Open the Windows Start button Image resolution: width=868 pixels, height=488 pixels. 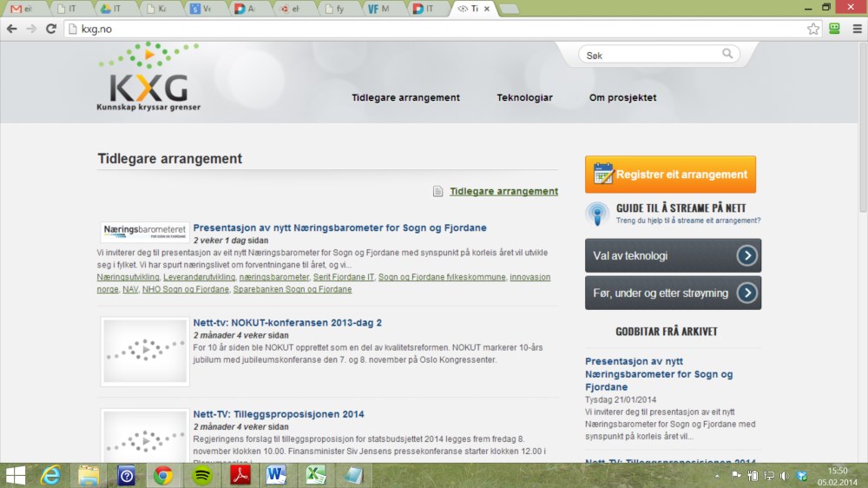pos(16,475)
